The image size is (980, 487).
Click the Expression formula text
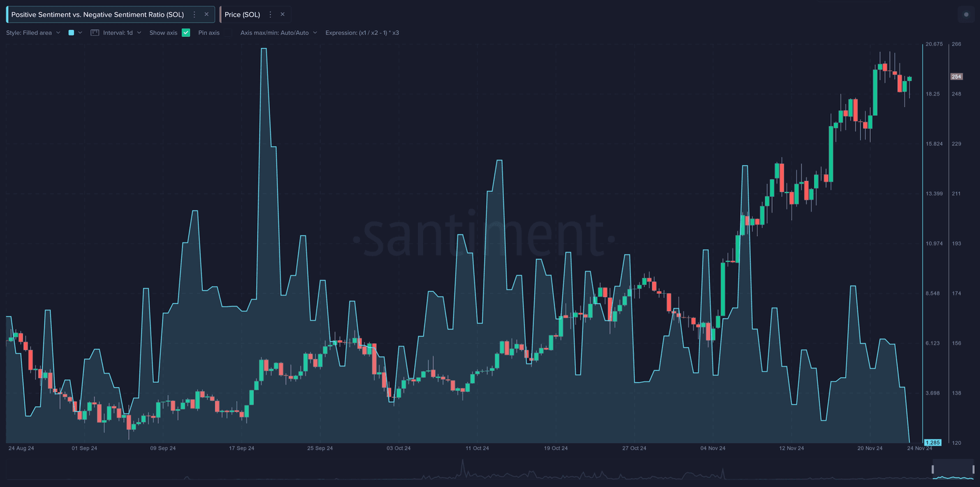click(x=362, y=33)
